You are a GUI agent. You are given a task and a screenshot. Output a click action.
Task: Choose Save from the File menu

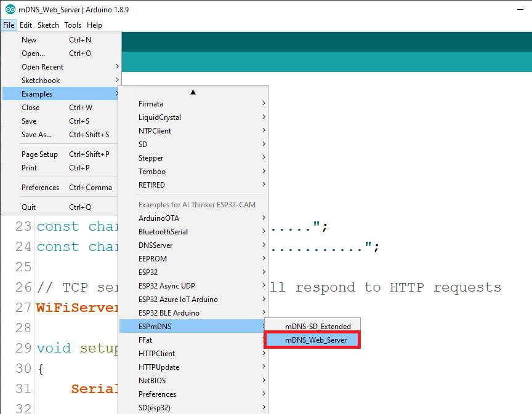[61, 121]
